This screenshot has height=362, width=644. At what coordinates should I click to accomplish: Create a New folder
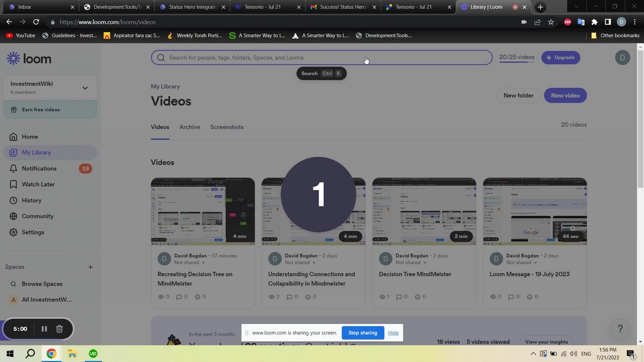pos(518,96)
